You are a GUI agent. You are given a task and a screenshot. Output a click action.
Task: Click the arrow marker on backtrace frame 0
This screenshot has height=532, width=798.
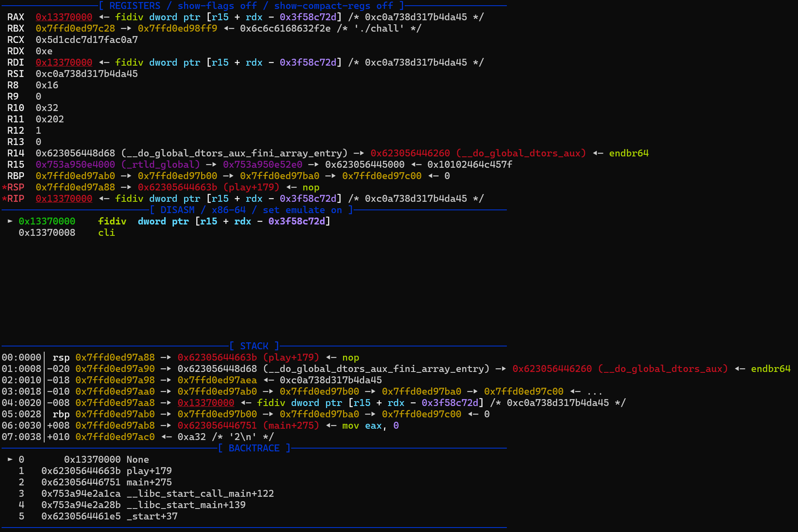[10, 459]
